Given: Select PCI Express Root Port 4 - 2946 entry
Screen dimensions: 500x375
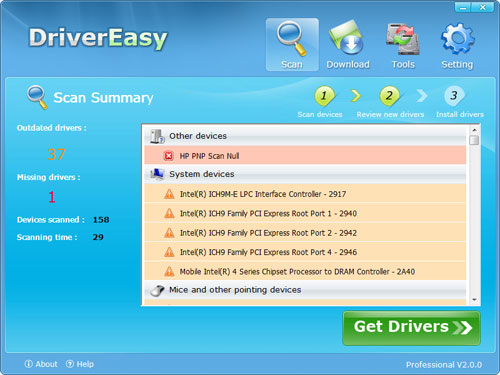Looking at the screenshot, I should point(305,252).
